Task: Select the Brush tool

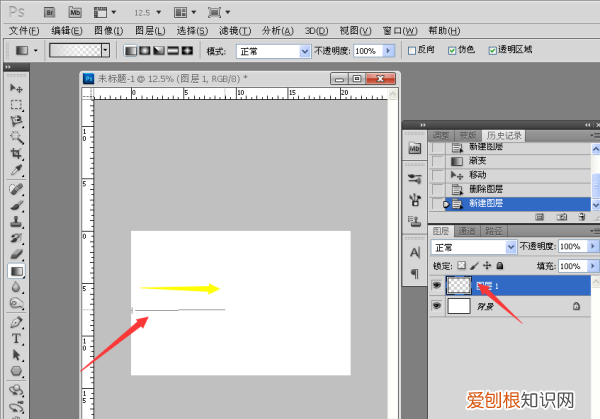Action: tap(16, 205)
